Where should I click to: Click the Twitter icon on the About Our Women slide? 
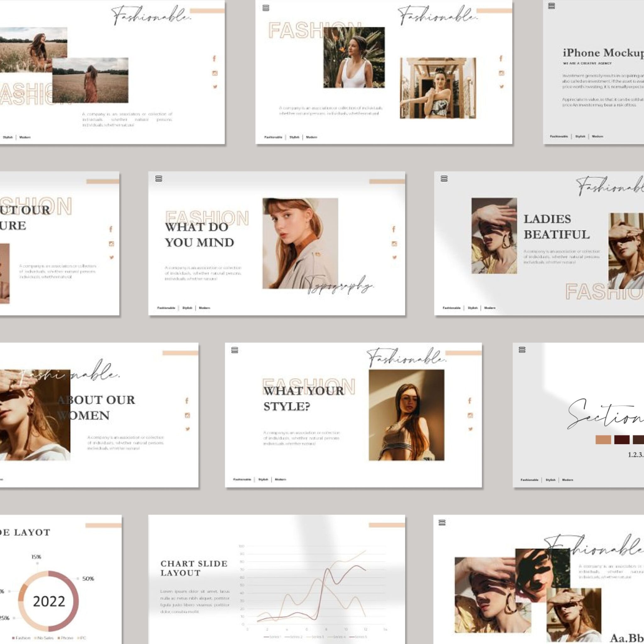pyautogui.click(x=188, y=429)
